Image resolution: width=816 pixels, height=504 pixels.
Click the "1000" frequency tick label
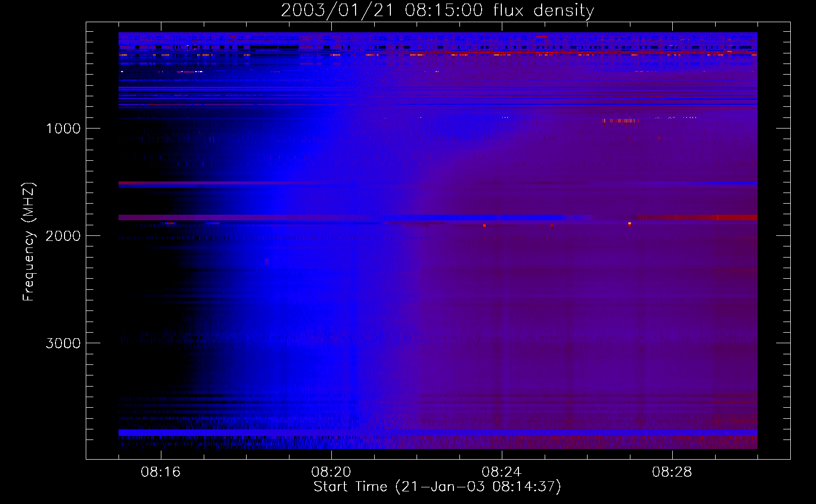point(63,129)
